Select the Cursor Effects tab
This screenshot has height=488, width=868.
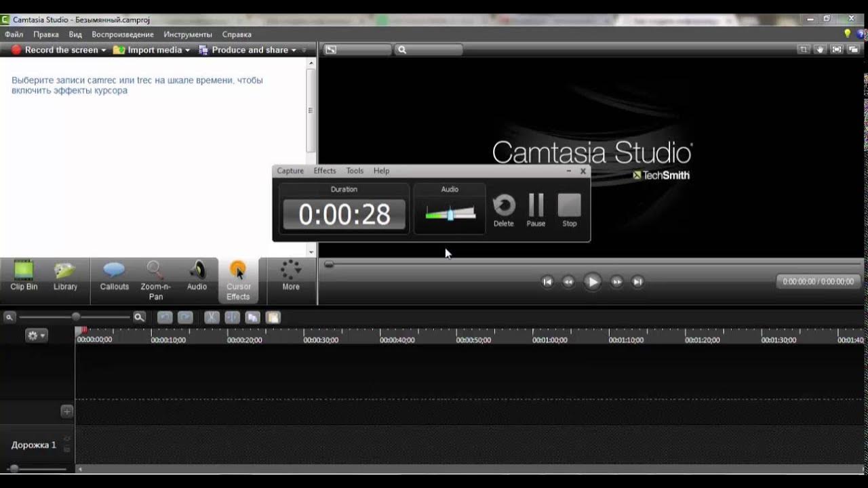tap(238, 281)
